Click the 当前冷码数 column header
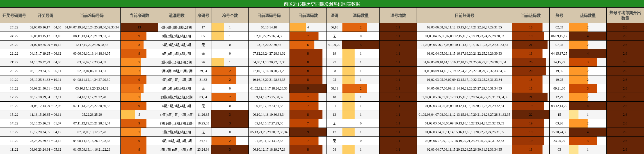The height and width of the screenshot is (154, 644). pyautogui.click(x=139, y=15)
